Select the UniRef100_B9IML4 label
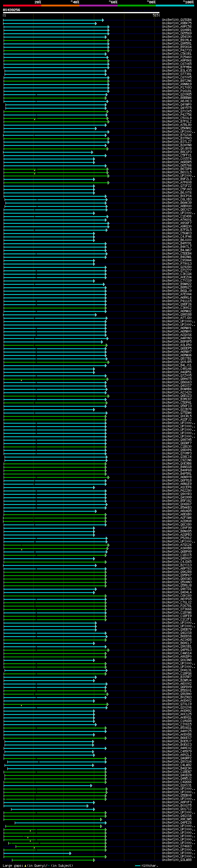 point(177,40)
